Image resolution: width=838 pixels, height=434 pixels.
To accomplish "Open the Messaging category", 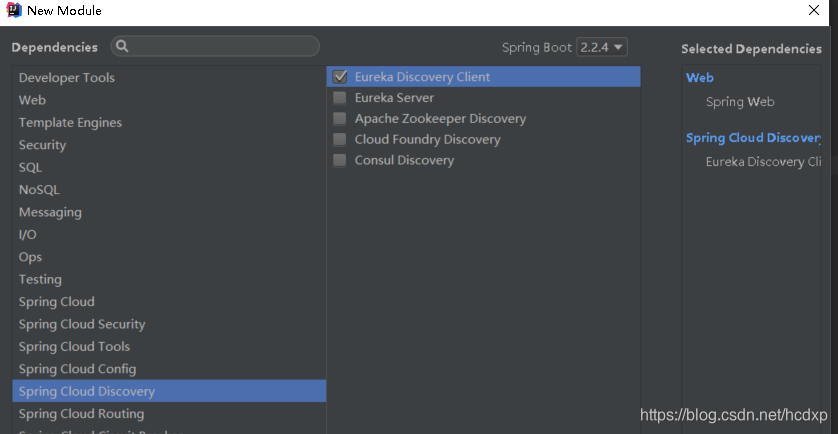I will pos(169,212).
